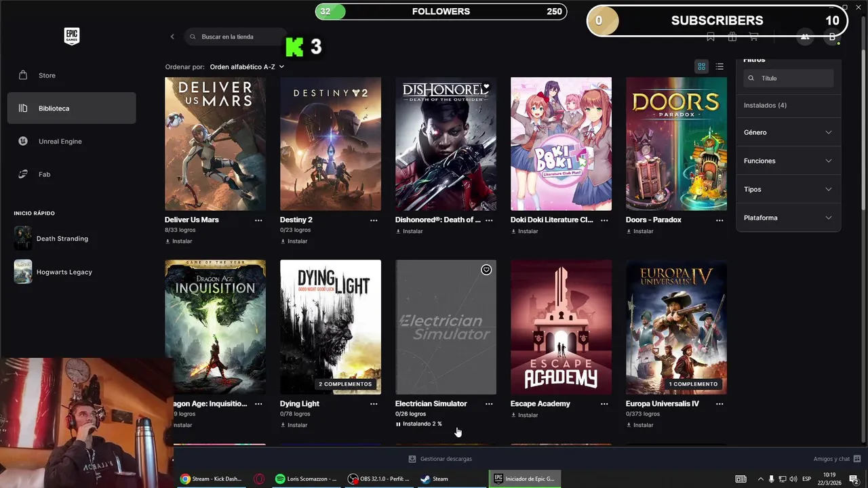This screenshot has height=488, width=868.
Task: Click the Epic Games logo
Action: [71, 37]
